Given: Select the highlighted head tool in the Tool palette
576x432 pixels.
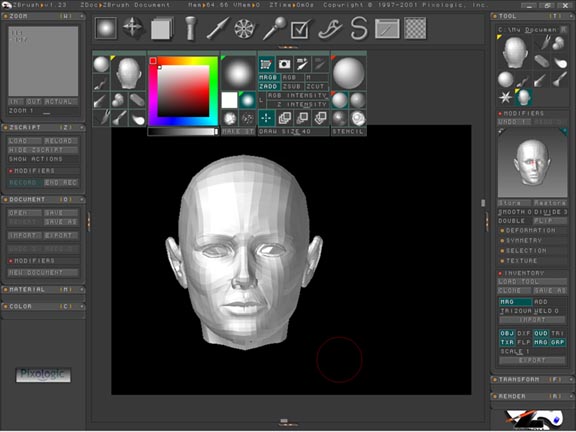Looking at the screenshot, I should coord(523,97).
